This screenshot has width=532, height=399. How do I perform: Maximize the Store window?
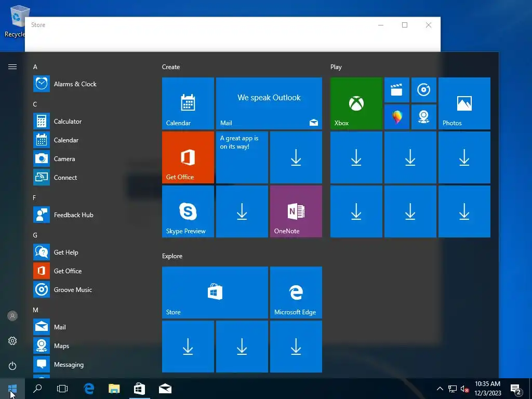pyautogui.click(x=404, y=25)
